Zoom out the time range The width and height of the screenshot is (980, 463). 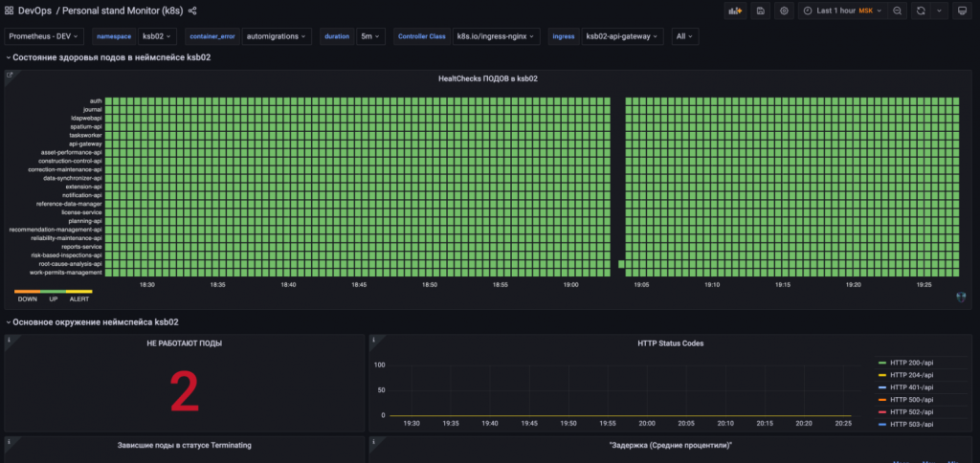click(x=897, y=11)
